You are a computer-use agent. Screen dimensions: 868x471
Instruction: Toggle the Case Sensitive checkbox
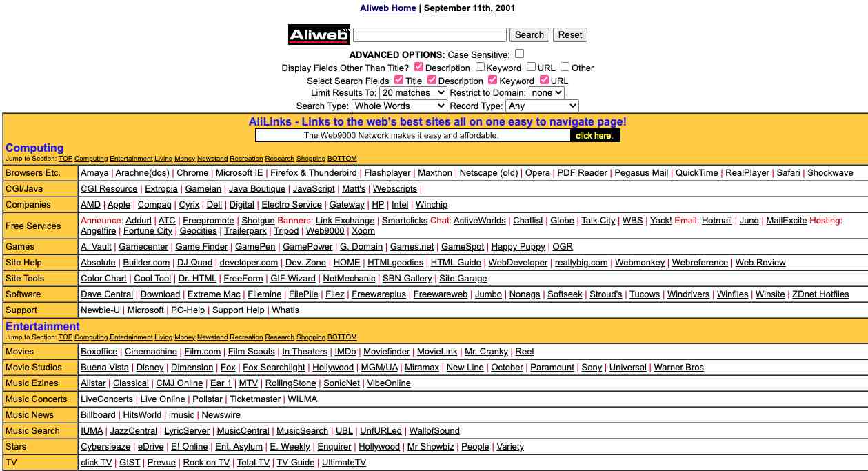pos(519,54)
